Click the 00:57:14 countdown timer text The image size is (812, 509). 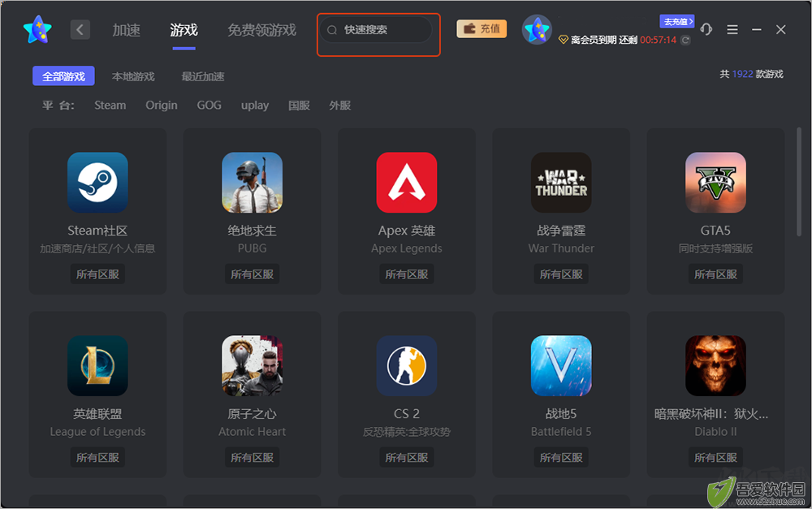click(659, 40)
